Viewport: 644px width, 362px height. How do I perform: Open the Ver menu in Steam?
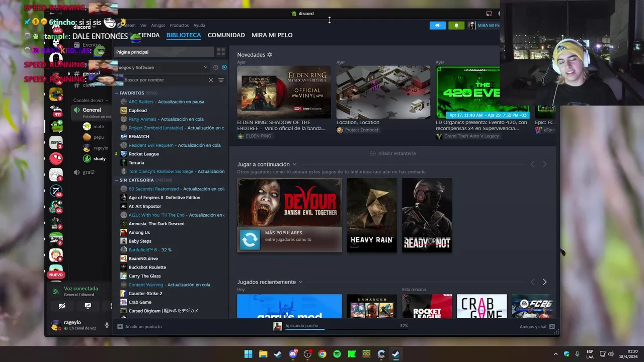tap(143, 25)
